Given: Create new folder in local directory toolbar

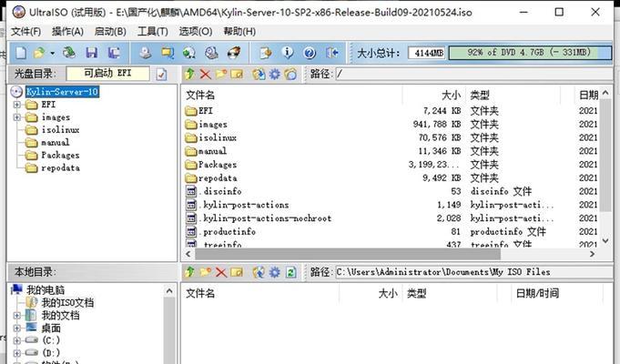Looking at the screenshot, I should click(205, 272).
